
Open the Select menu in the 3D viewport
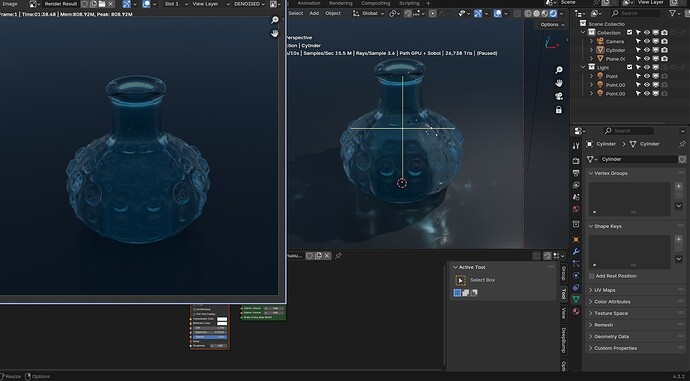pyautogui.click(x=296, y=13)
